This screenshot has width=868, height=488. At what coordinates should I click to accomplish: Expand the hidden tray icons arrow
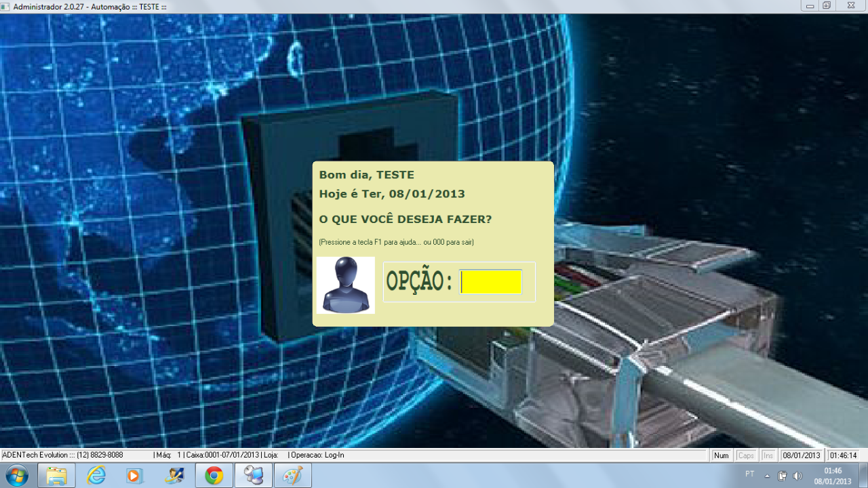click(767, 476)
